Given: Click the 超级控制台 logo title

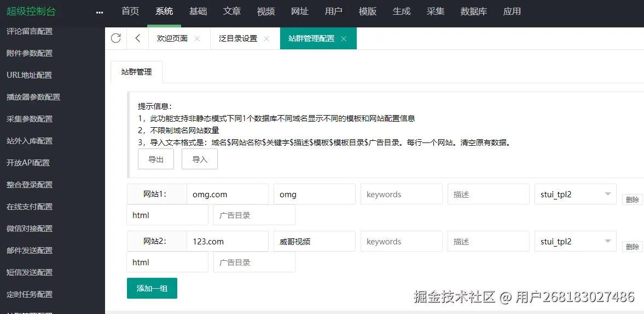Looking at the screenshot, I should (31, 12).
